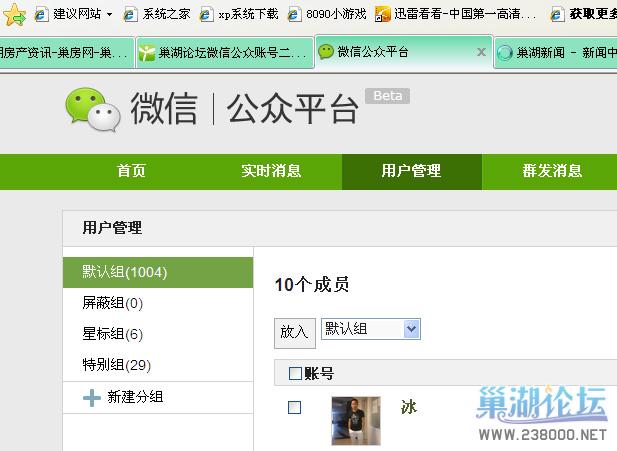
Task: Click the 新建分组 label
Action: coord(135,397)
